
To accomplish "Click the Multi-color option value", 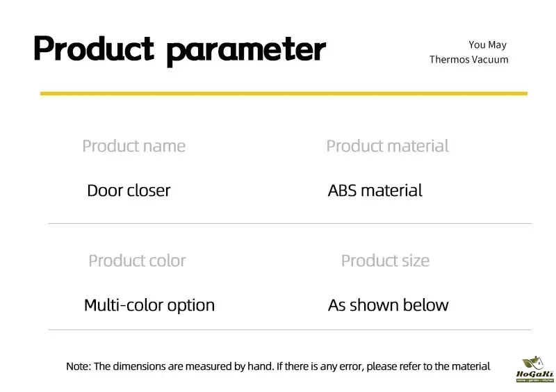I will coord(149,305).
